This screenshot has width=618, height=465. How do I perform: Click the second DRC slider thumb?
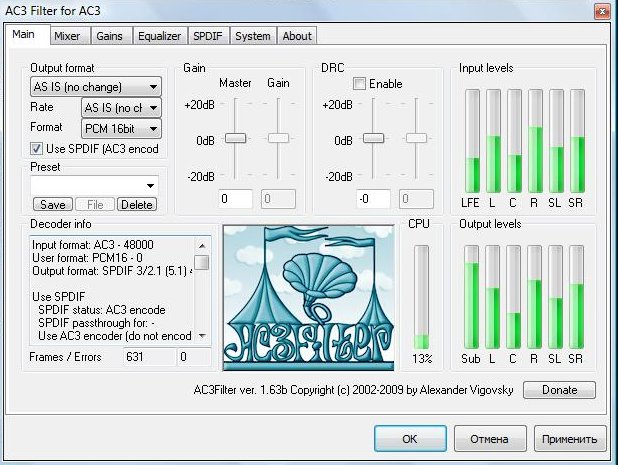pyautogui.click(x=417, y=138)
